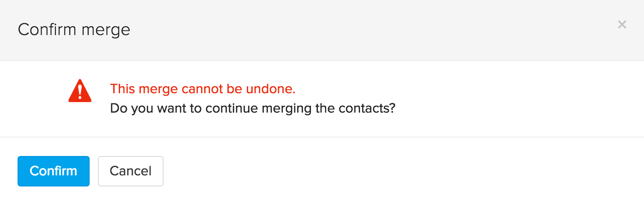Click the alert triangle beside the warning
The width and height of the screenshot is (644, 204).
[x=80, y=91]
